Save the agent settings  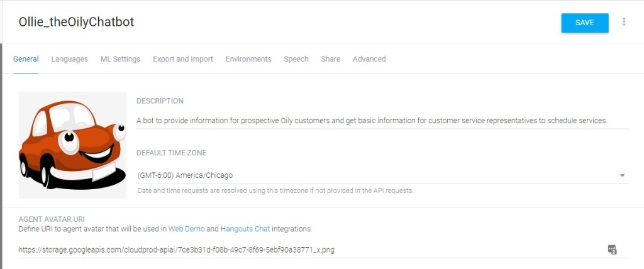point(584,23)
